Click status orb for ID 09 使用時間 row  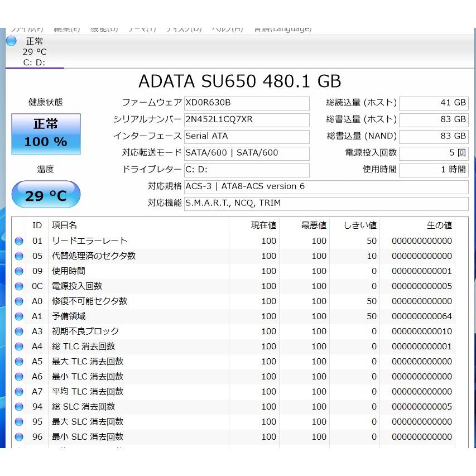coord(19,271)
